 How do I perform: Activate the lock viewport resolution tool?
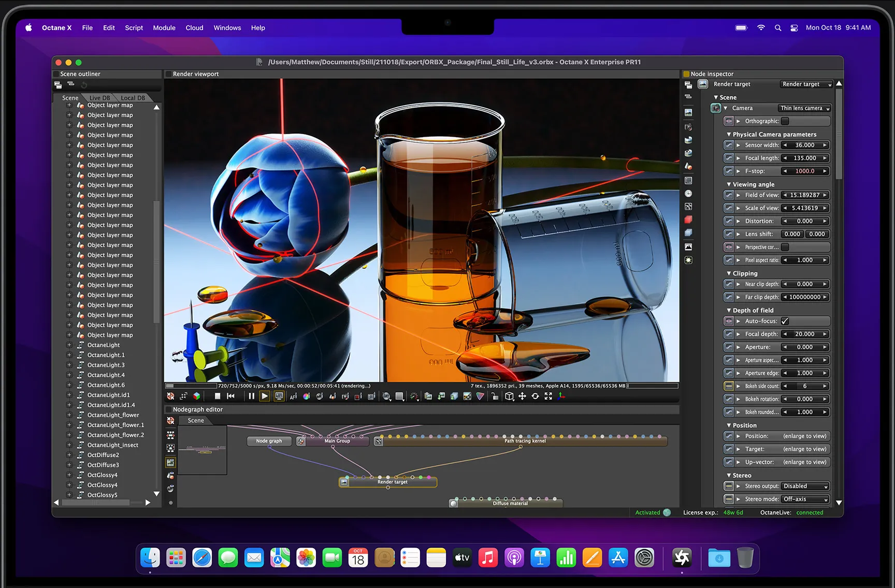[x=495, y=396]
